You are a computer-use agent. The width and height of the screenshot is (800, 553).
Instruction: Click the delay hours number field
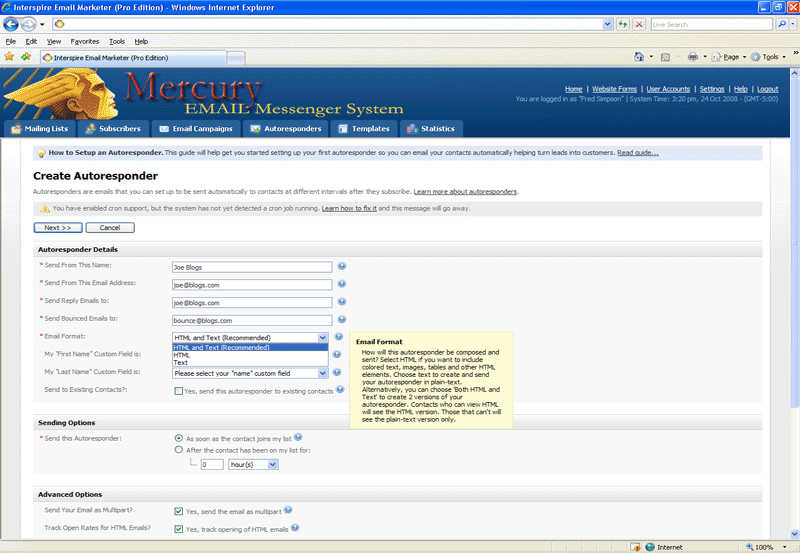point(212,464)
